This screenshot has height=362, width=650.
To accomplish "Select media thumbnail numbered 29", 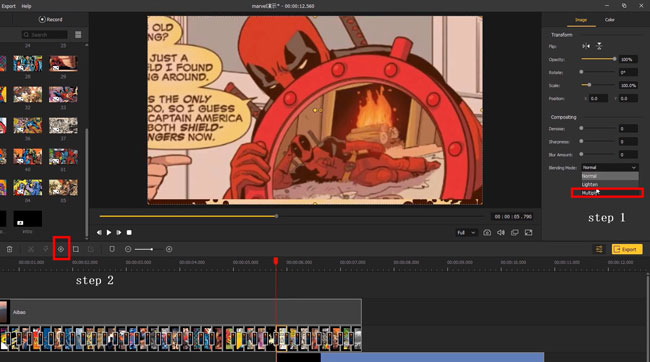I will click(x=63, y=64).
